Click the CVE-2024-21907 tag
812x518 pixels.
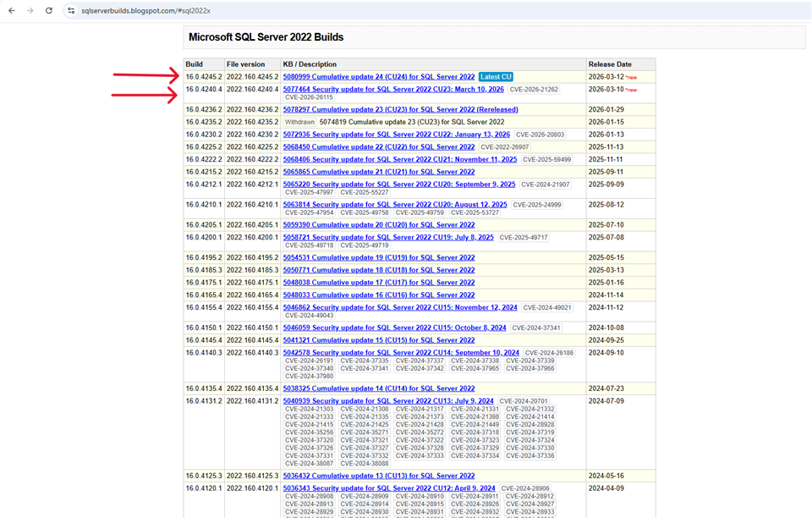click(546, 185)
